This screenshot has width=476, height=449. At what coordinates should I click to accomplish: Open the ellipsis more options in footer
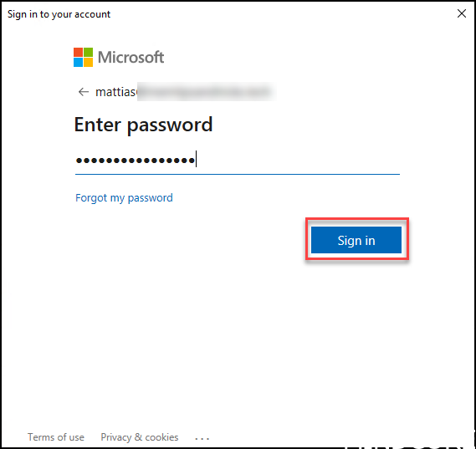click(202, 438)
